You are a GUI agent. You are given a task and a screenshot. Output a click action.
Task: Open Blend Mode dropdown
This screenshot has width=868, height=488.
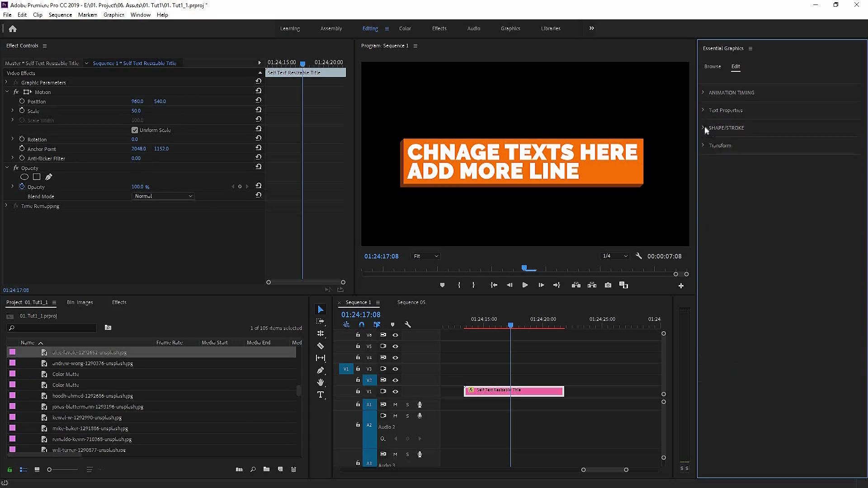click(163, 196)
